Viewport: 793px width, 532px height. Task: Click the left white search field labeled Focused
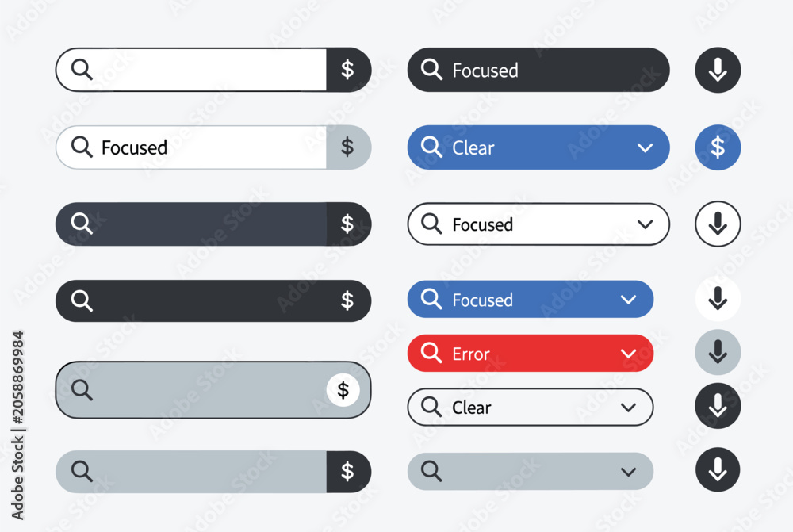tap(191, 147)
